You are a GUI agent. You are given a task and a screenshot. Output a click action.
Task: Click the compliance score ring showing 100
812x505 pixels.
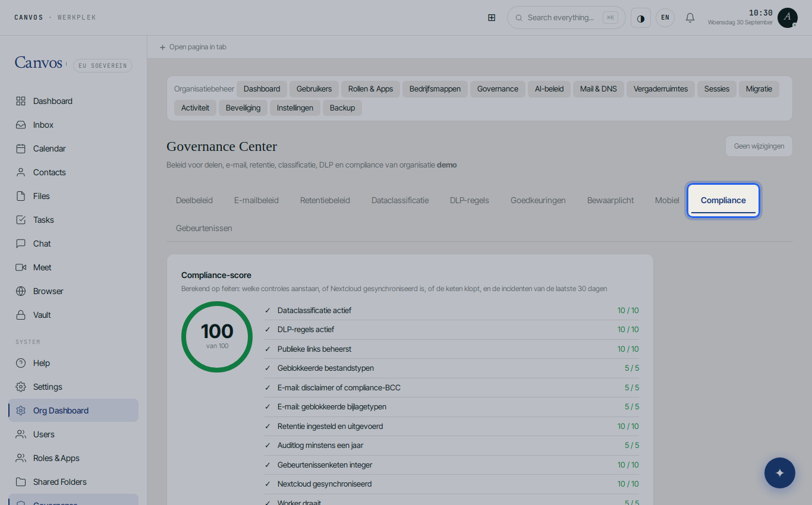pos(217,337)
